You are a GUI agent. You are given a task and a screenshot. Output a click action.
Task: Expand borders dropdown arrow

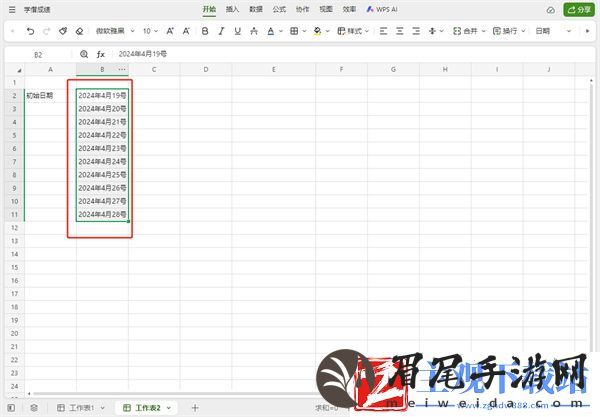(304, 31)
